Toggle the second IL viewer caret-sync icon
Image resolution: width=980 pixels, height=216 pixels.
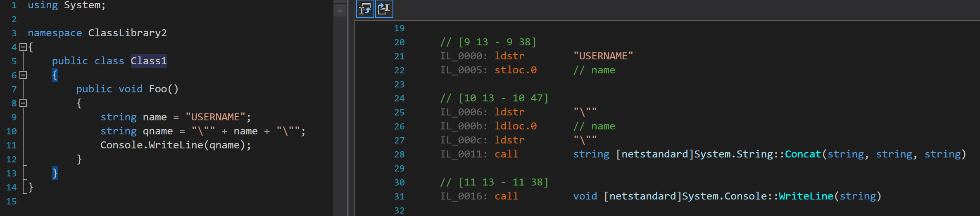(384, 9)
